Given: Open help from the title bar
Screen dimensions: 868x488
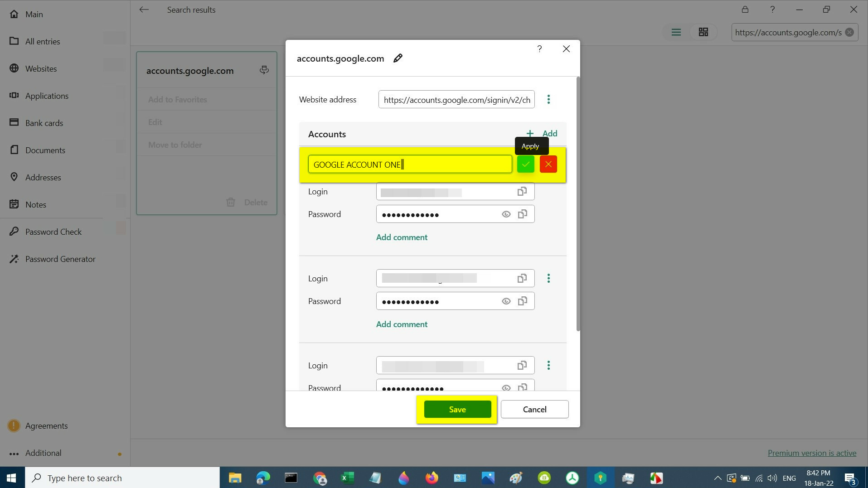Looking at the screenshot, I should (x=772, y=10).
